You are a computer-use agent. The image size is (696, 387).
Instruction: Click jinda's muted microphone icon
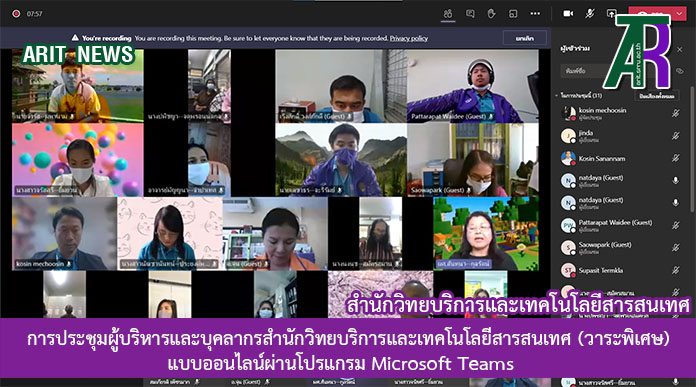click(676, 136)
